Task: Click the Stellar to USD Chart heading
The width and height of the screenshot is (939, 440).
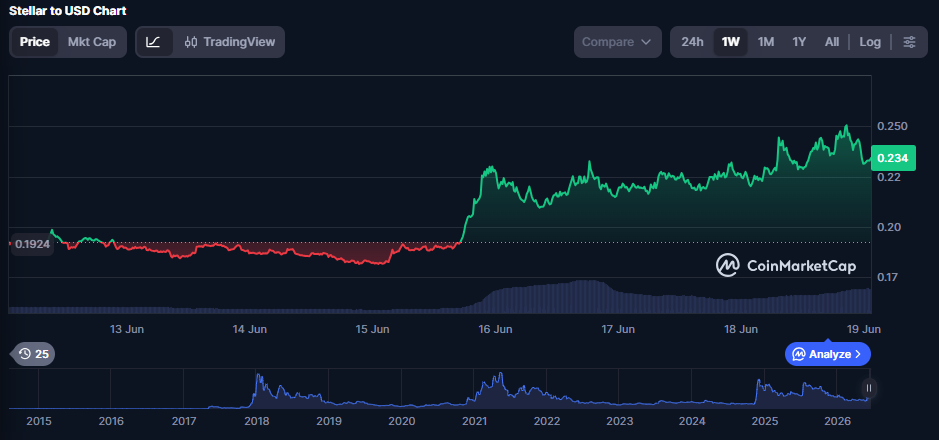Action: click(68, 11)
